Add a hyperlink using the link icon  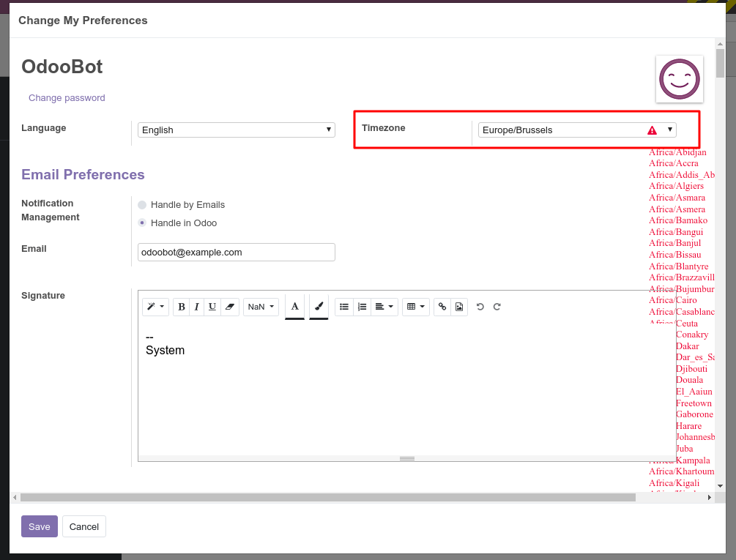pos(442,307)
